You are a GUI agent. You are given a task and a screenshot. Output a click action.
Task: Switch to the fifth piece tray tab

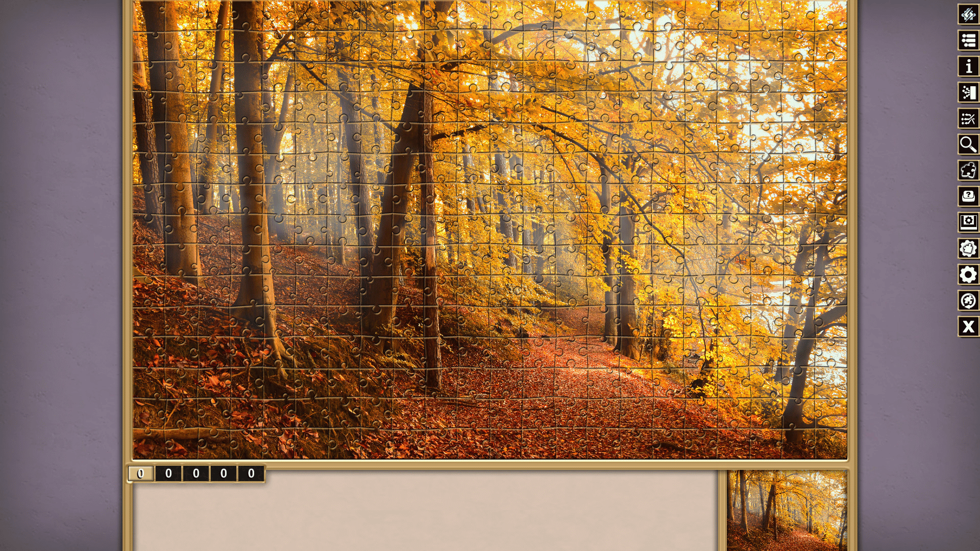coord(251,473)
